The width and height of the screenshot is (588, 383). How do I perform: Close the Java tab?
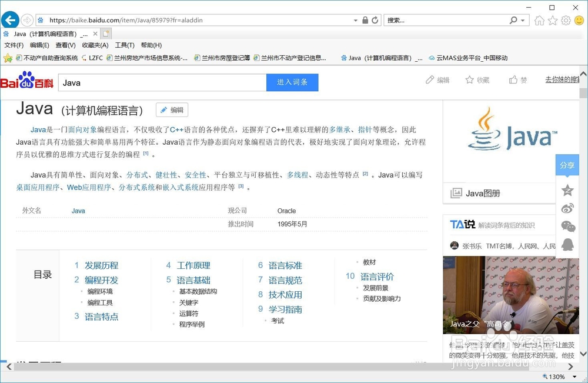coord(95,34)
